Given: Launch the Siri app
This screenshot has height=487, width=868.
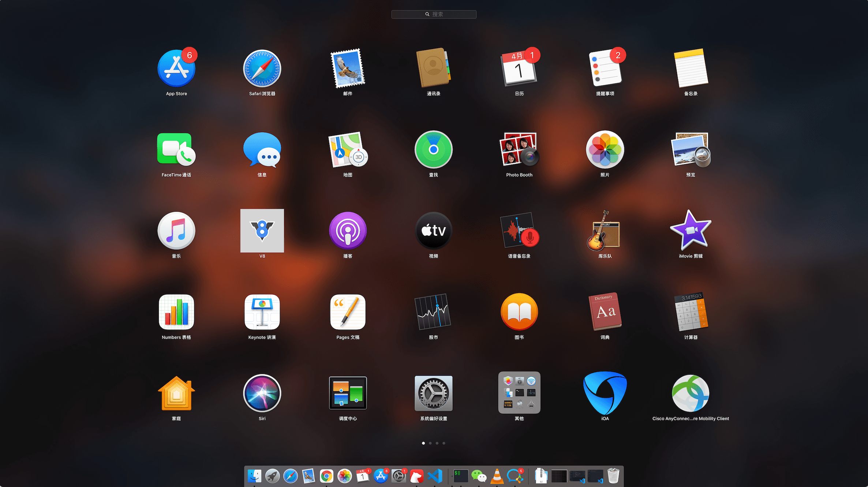Looking at the screenshot, I should click(x=262, y=393).
